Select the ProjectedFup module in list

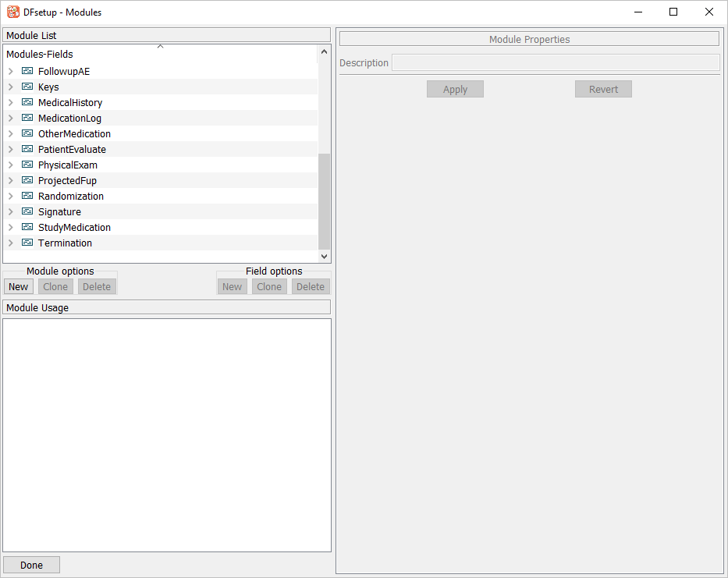[67, 180]
